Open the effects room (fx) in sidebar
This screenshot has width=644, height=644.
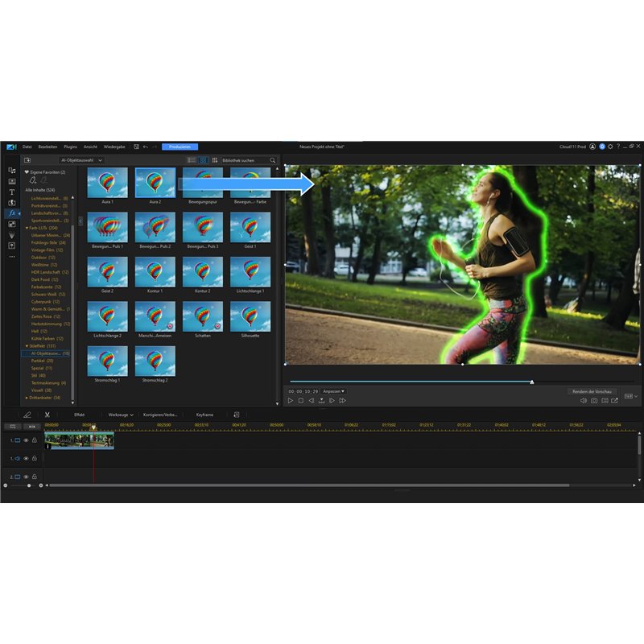pos(11,213)
